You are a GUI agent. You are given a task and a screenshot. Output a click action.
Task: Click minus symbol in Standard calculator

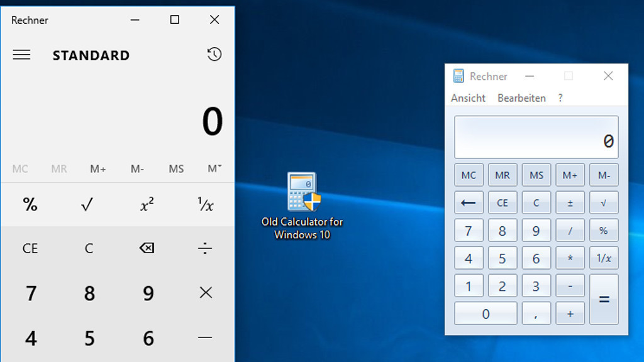205,337
